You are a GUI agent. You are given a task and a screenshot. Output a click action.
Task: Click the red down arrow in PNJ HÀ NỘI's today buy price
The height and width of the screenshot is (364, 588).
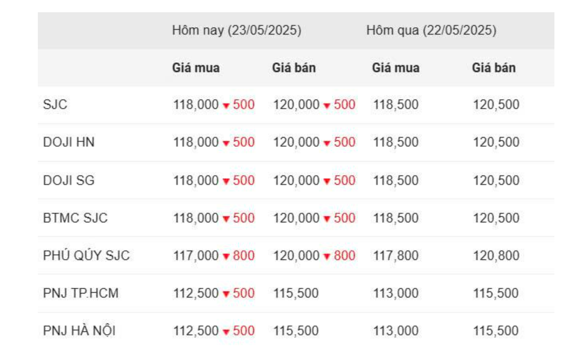[226, 332]
